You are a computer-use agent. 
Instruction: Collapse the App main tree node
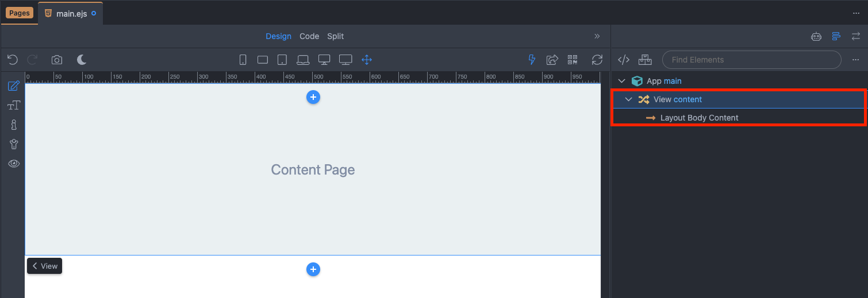(621, 81)
